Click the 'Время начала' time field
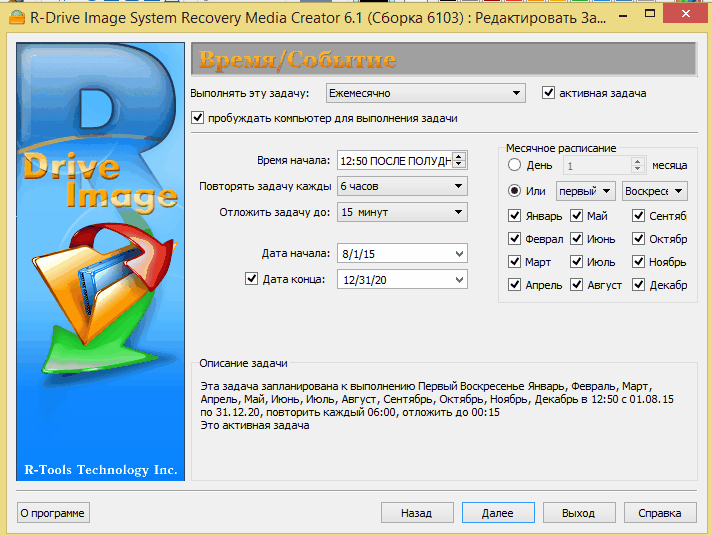712x536 pixels. coord(395,160)
